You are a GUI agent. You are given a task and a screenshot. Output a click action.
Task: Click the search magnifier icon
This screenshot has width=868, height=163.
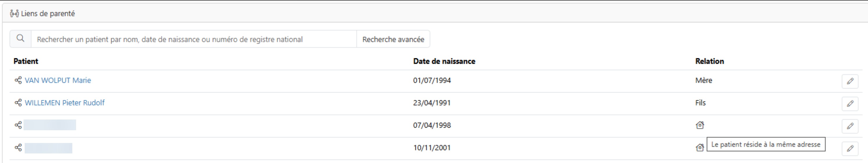coord(21,39)
